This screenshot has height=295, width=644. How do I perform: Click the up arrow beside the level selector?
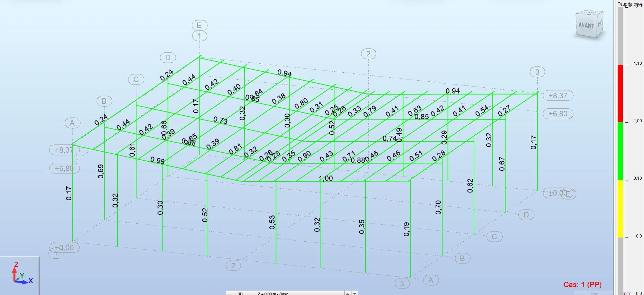[348, 293]
